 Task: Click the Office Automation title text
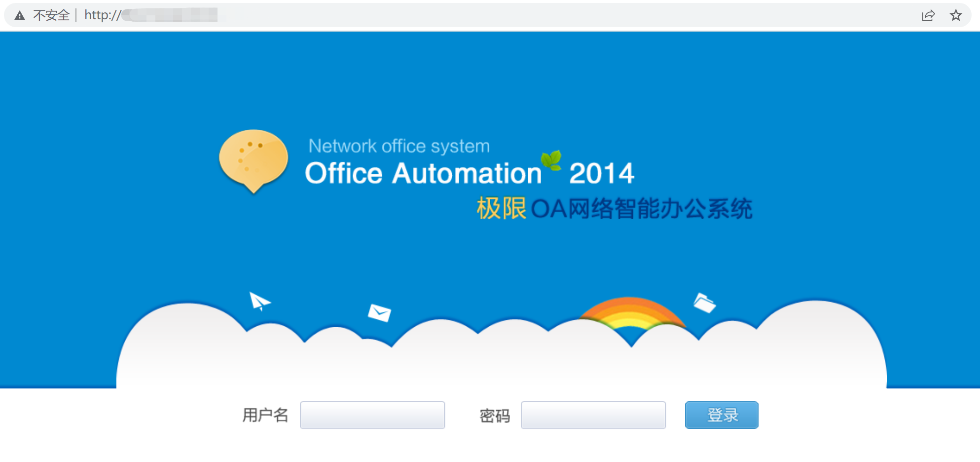pyautogui.click(x=423, y=174)
